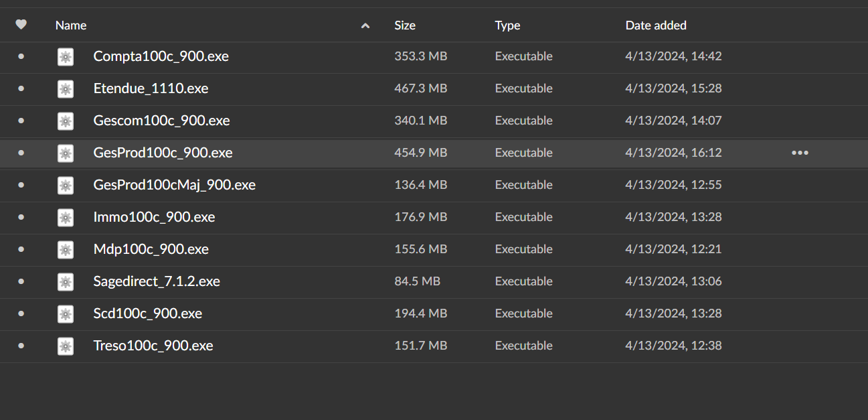Image resolution: width=868 pixels, height=420 pixels.
Task: Click the Treso100c_900.exe file icon
Action: pyautogui.click(x=65, y=346)
